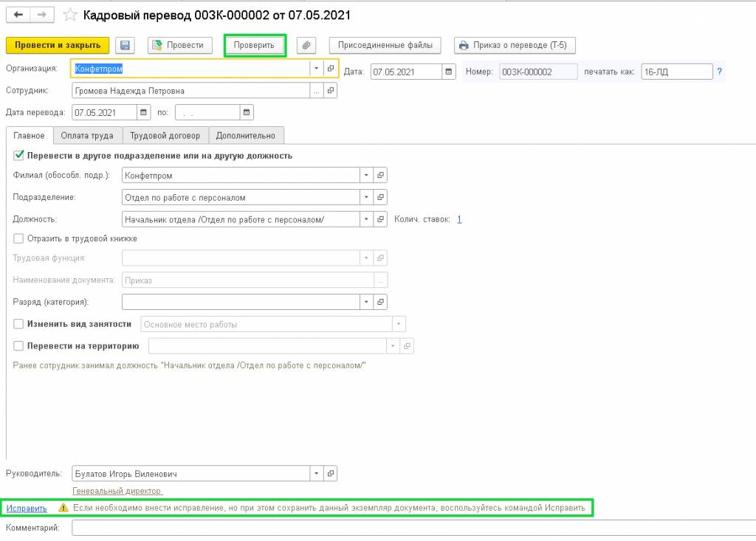
Task: Open calendar for transfer start date
Action: [142, 113]
